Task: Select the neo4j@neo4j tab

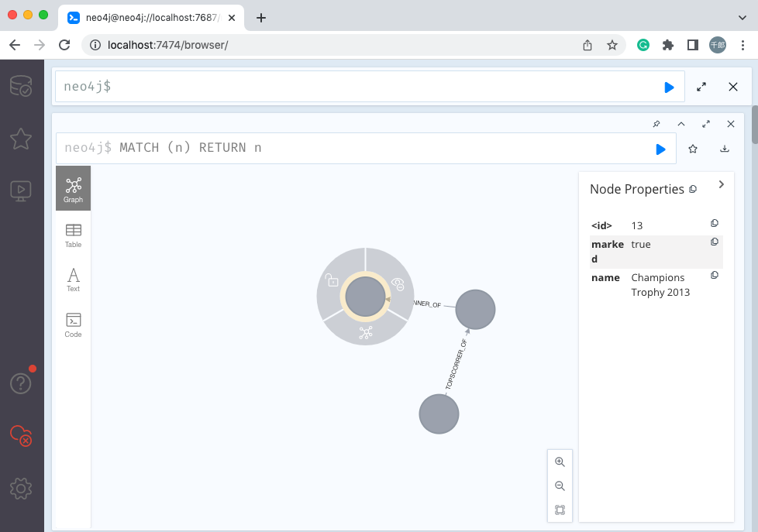Action: pos(151,18)
